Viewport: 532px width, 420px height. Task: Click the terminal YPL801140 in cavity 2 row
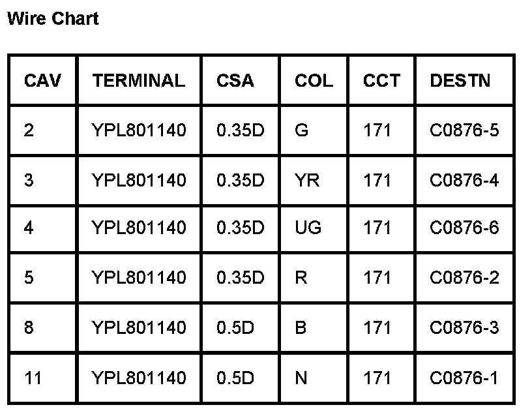[138, 130]
